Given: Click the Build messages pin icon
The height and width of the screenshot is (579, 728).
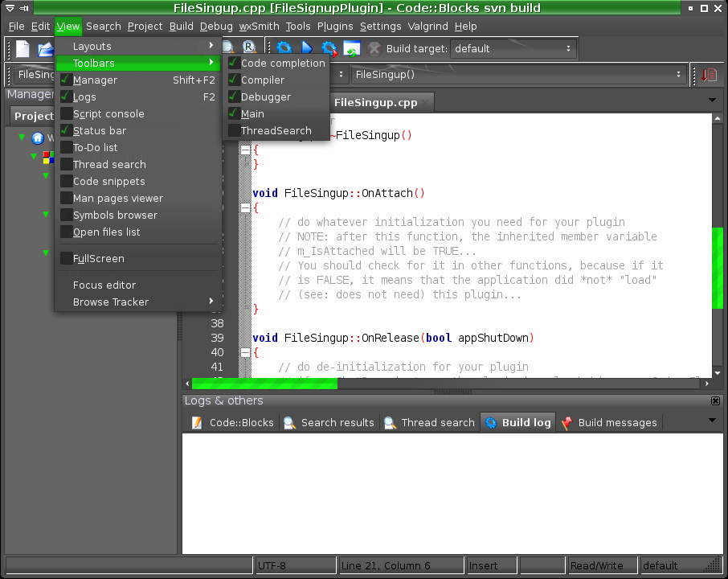Looking at the screenshot, I should (x=567, y=423).
